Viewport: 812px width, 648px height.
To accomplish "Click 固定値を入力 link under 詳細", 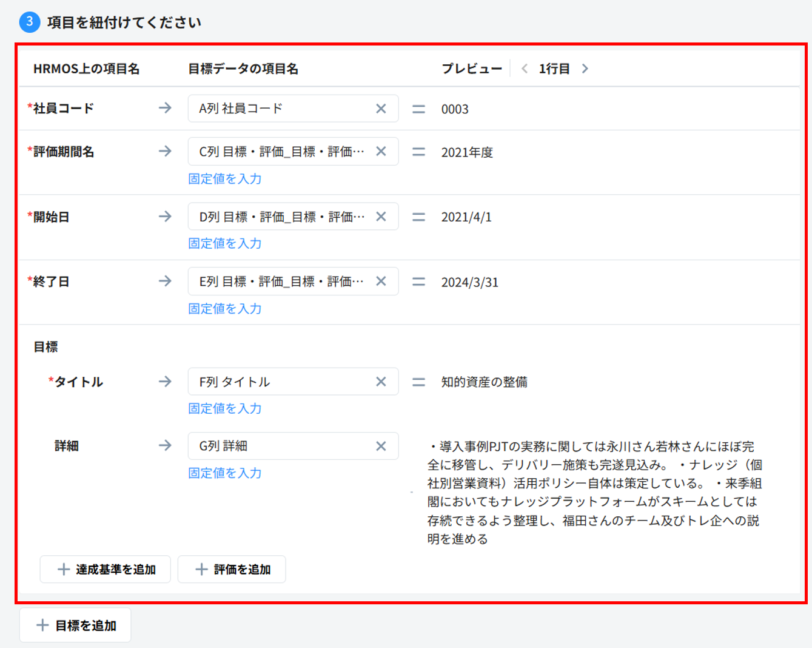I will coord(225,473).
